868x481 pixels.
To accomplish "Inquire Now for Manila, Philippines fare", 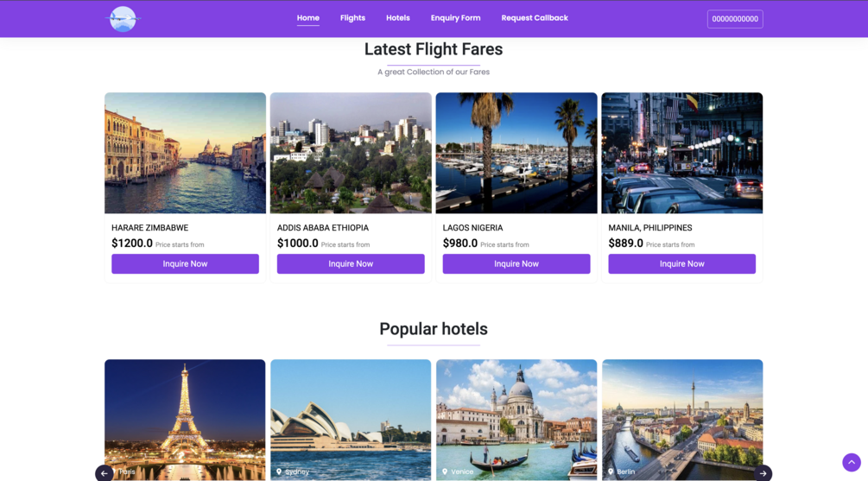I will [x=681, y=263].
